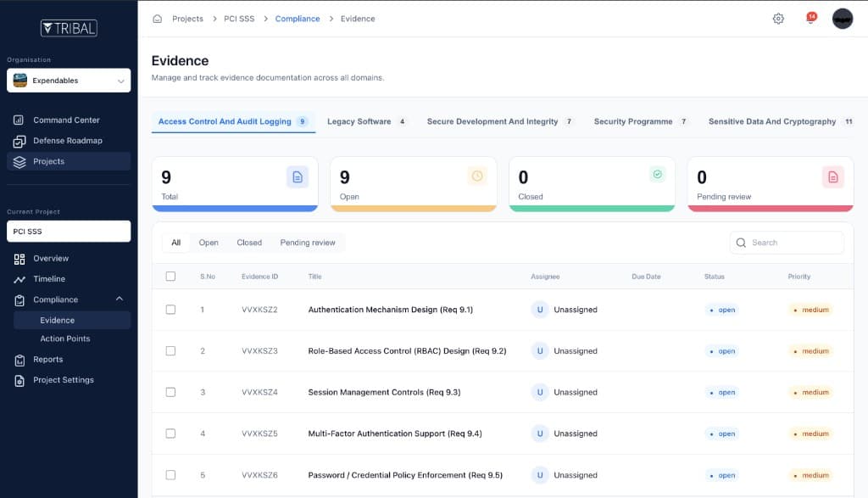Click assignee avatar for VVXKSZ3
868x498 pixels.
click(x=540, y=351)
